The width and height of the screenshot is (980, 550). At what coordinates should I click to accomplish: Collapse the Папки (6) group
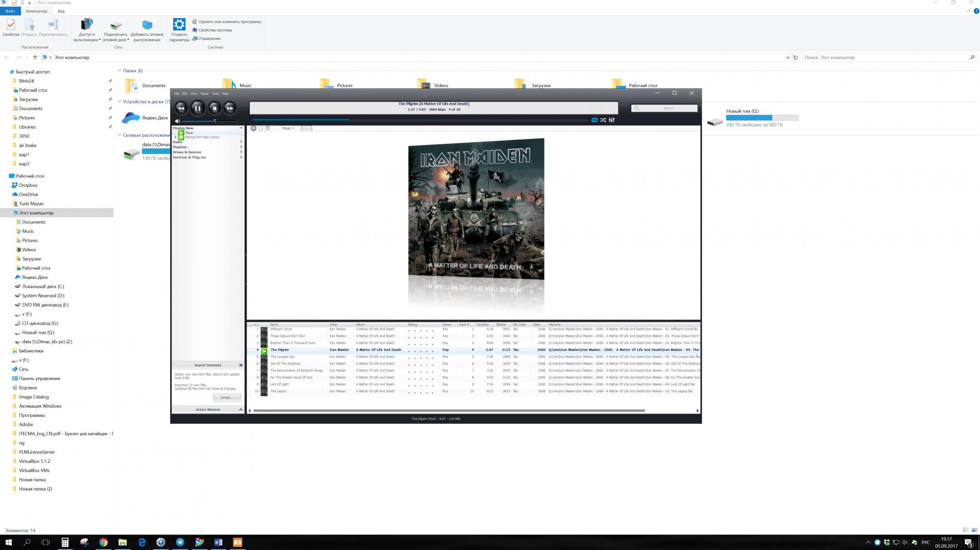point(119,71)
